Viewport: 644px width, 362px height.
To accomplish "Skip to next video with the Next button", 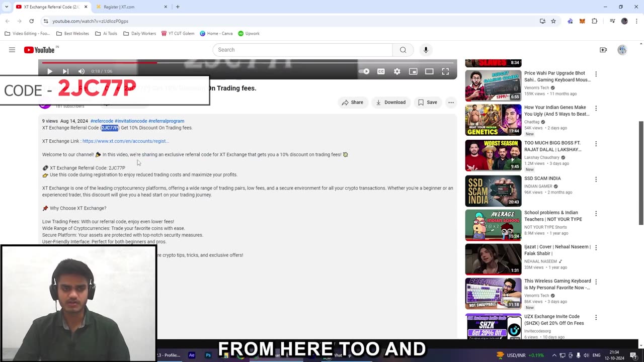I will click(x=65, y=71).
